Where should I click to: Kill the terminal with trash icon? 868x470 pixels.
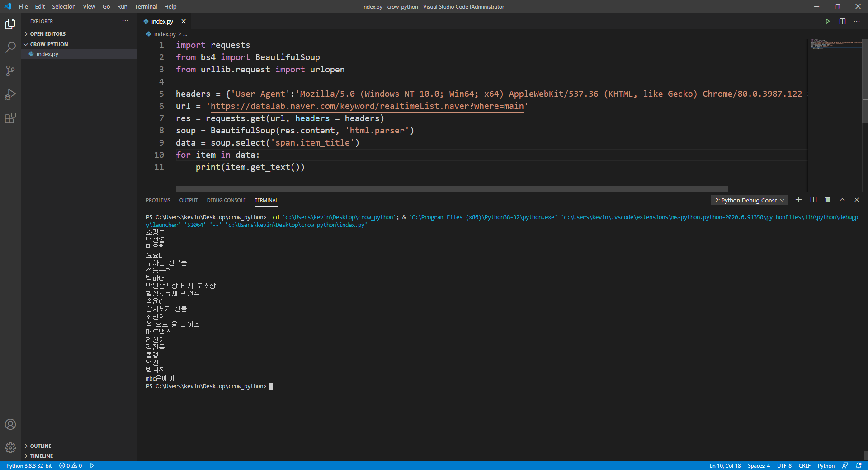pos(828,200)
